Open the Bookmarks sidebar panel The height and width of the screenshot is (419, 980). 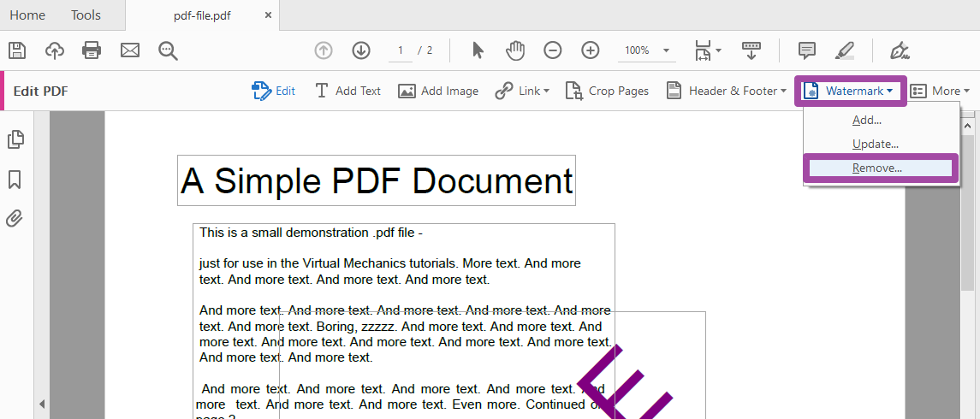(15, 180)
